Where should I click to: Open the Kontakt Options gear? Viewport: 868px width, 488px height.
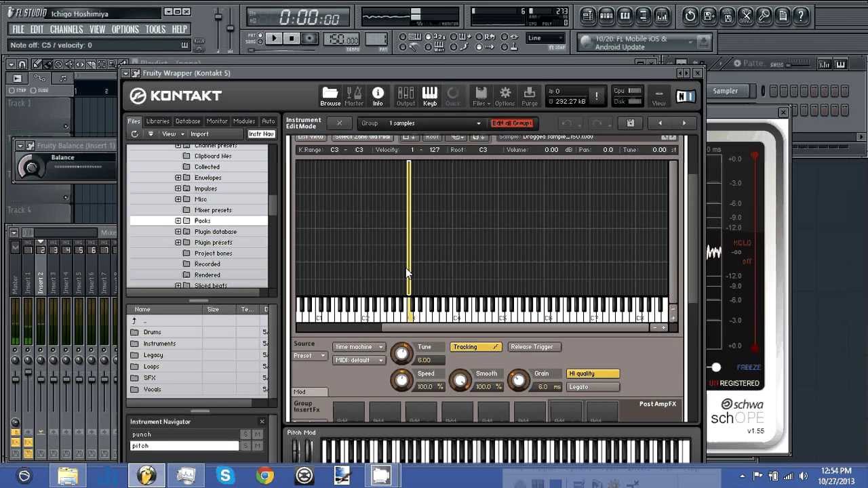point(505,96)
